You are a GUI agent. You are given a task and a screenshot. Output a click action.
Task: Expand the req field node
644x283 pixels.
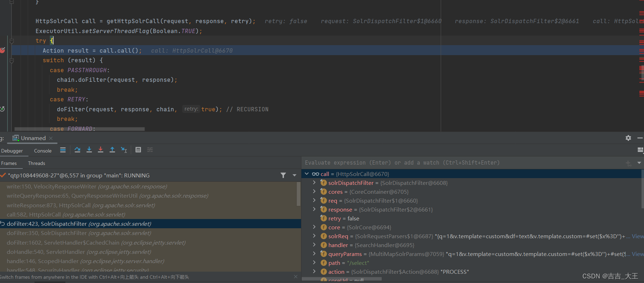click(x=314, y=201)
